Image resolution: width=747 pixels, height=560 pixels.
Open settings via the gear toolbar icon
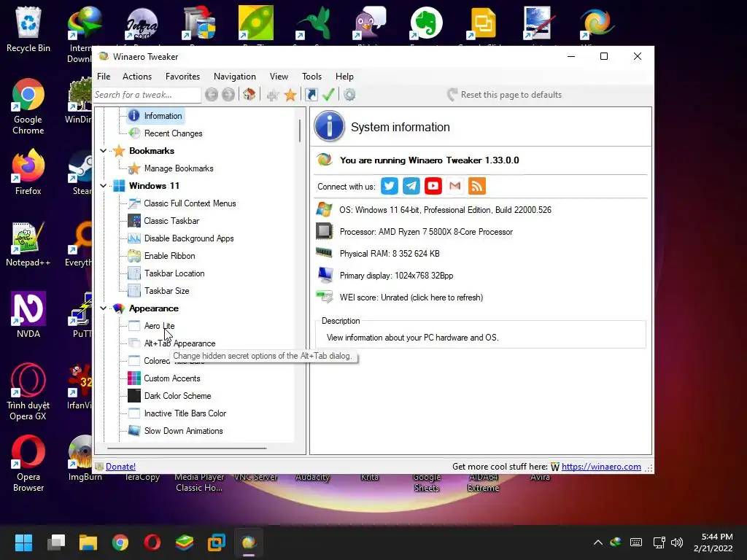[x=349, y=95]
